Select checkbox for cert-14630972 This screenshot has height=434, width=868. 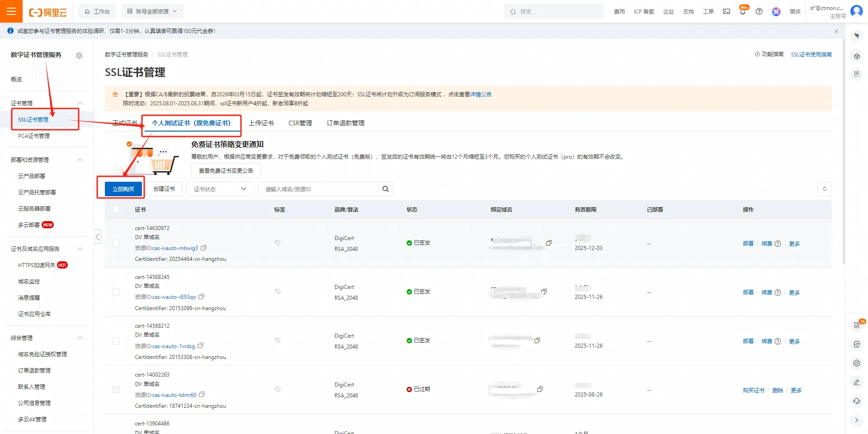[116, 243]
